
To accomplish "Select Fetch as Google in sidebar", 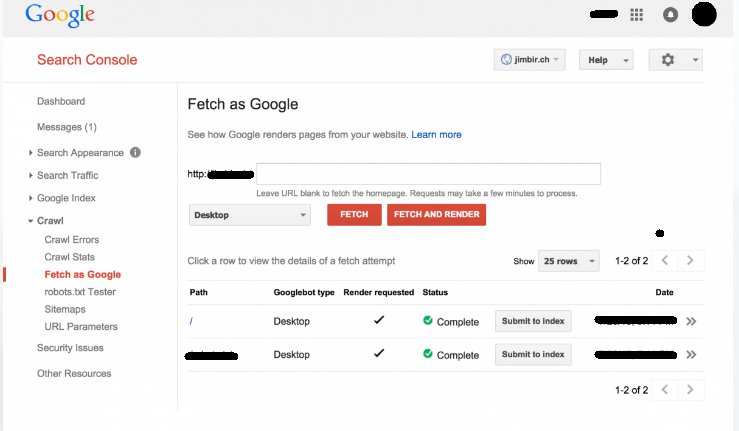I will point(82,274).
